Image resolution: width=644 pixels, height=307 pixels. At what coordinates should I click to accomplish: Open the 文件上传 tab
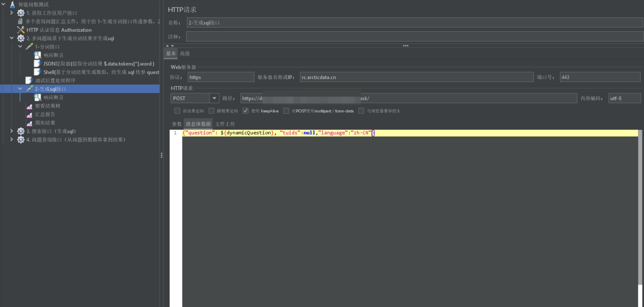225,124
